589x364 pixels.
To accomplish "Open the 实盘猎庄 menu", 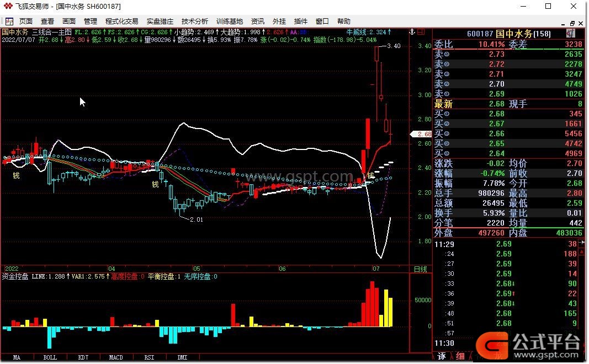I will pos(160,22).
